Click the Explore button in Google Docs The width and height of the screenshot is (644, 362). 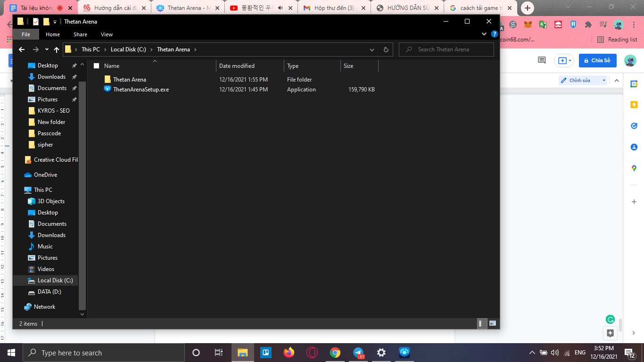coord(610,333)
